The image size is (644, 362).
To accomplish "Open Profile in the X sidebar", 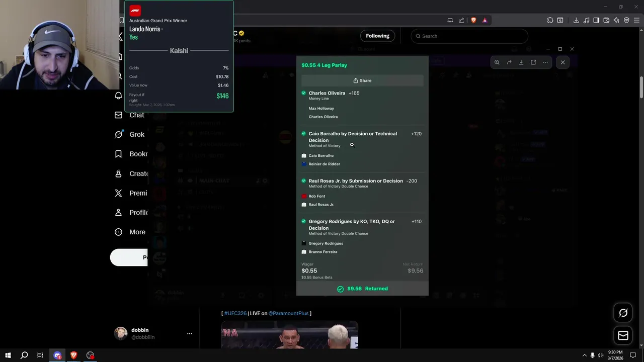I will (x=131, y=213).
